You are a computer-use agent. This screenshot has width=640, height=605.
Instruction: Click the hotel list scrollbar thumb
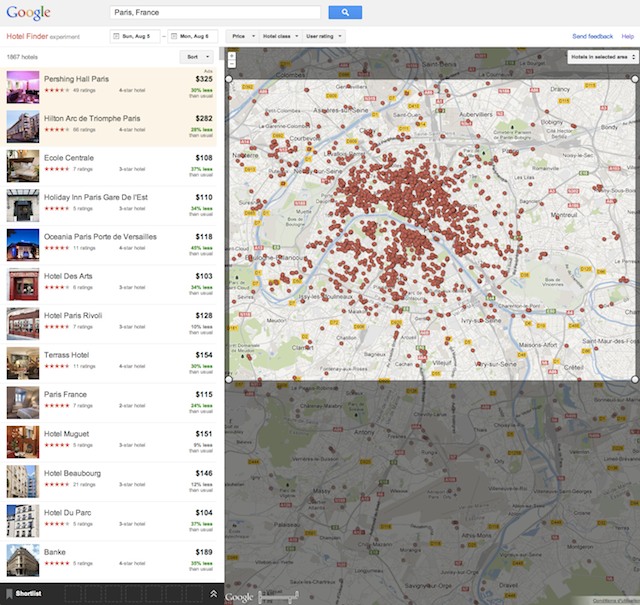tap(222, 53)
